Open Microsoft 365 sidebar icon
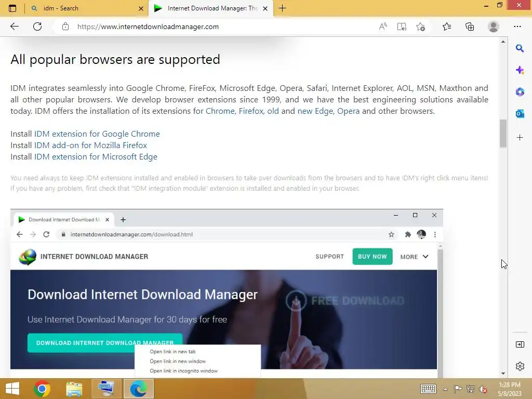The height and width of the screenshot is (399, 532). click(520, 92)
